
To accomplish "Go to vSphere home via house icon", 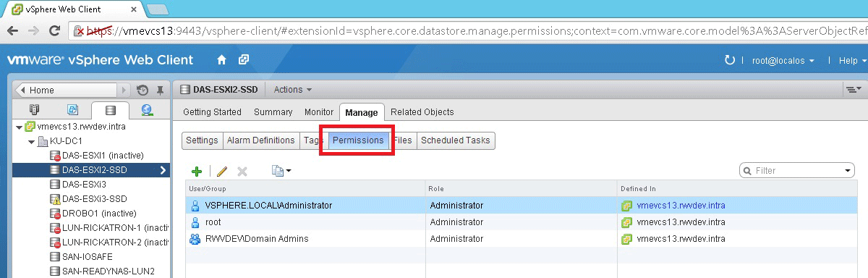I will pos(222,59).
